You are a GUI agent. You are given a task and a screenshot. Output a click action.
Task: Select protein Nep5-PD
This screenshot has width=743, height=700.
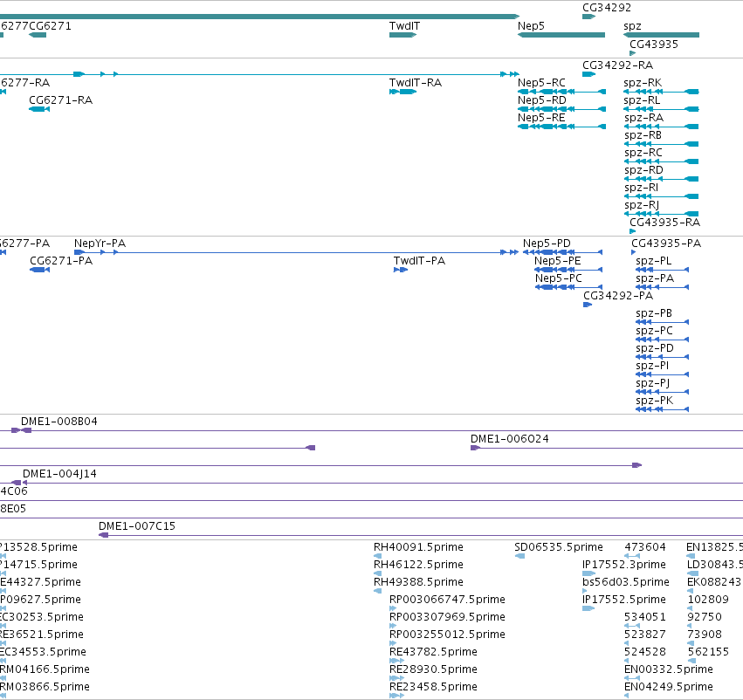point(562,252)
